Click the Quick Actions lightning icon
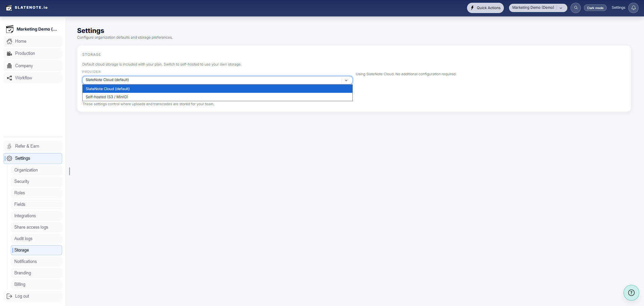 (472, 7)
